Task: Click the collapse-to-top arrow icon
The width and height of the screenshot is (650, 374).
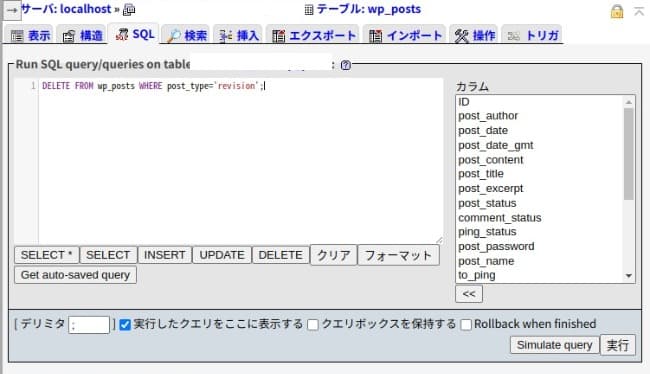Action: pos(639,11)
